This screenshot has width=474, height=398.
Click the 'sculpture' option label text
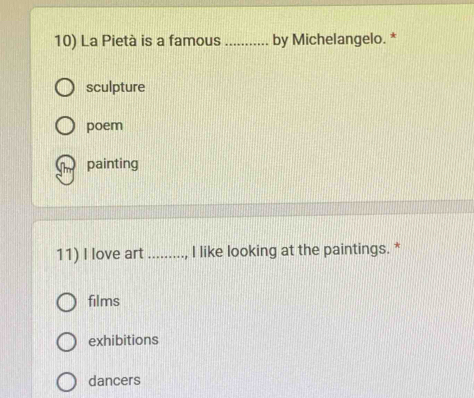tap(116, 87)
